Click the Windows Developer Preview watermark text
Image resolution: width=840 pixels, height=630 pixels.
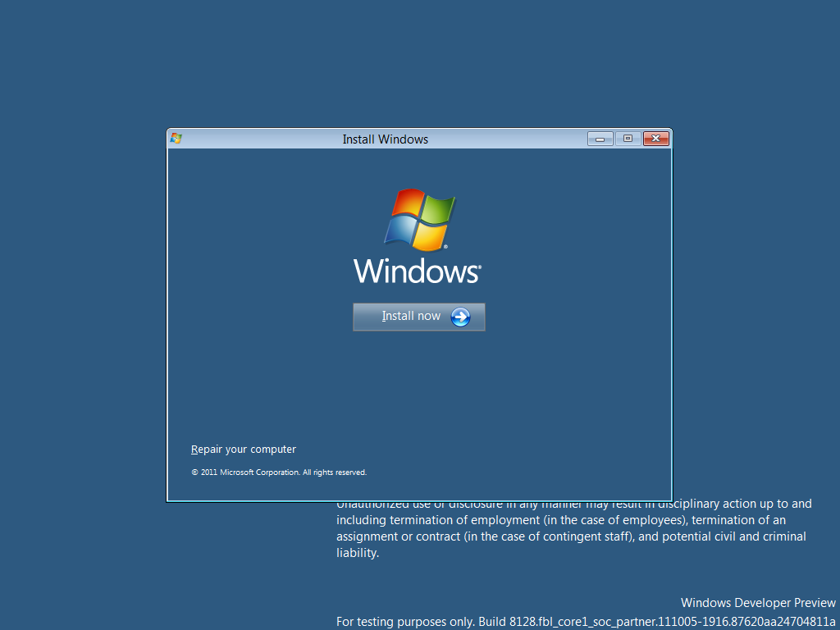[758, 603]
